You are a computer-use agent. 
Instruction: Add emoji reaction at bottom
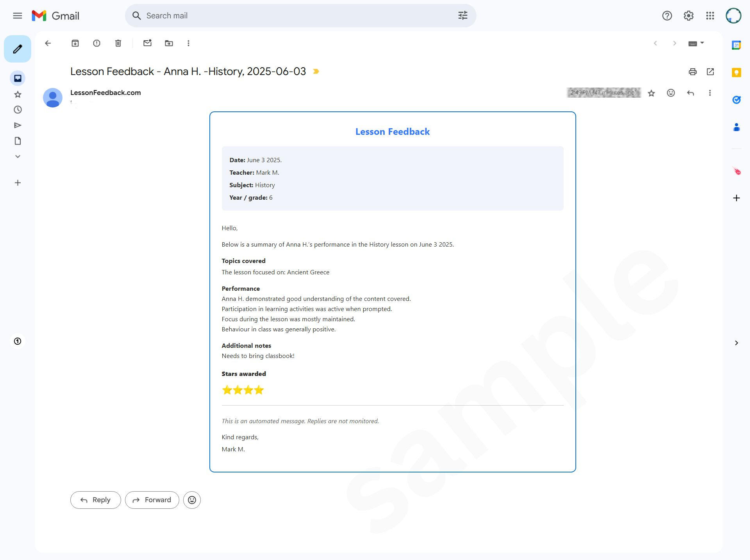tap(192, 500)
